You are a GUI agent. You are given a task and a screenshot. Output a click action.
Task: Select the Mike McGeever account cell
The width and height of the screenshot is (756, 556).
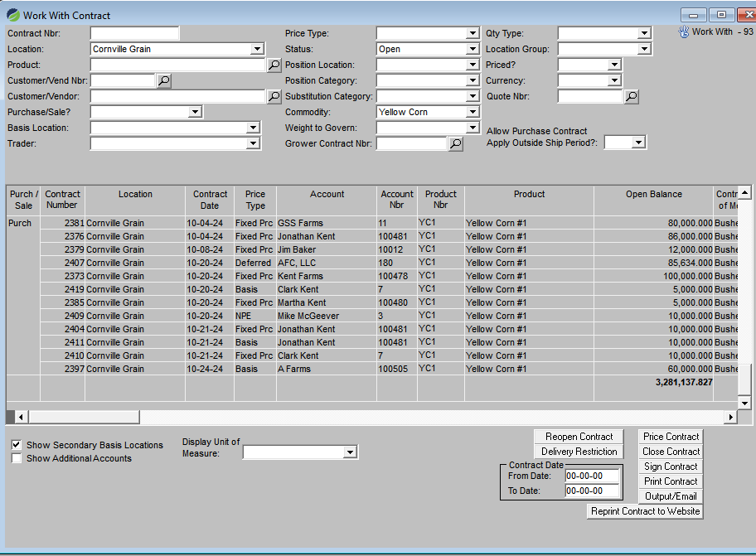point(327,316)
